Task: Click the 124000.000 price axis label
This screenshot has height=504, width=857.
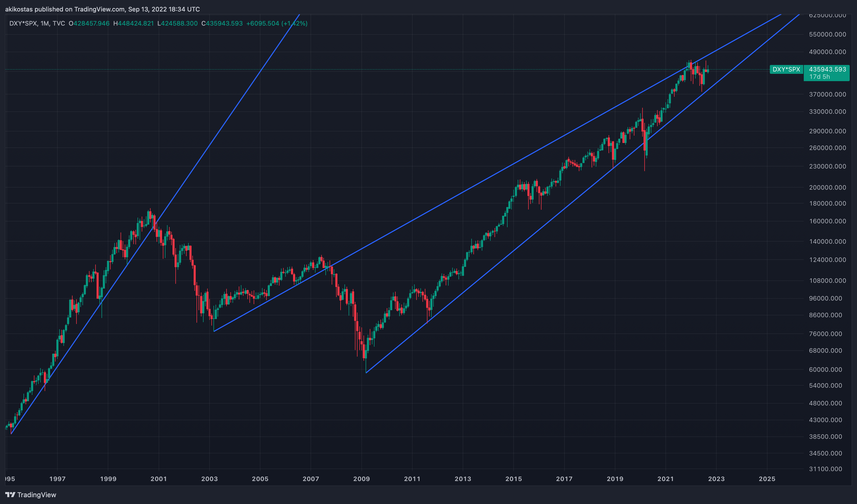Action: coord(828,260)
